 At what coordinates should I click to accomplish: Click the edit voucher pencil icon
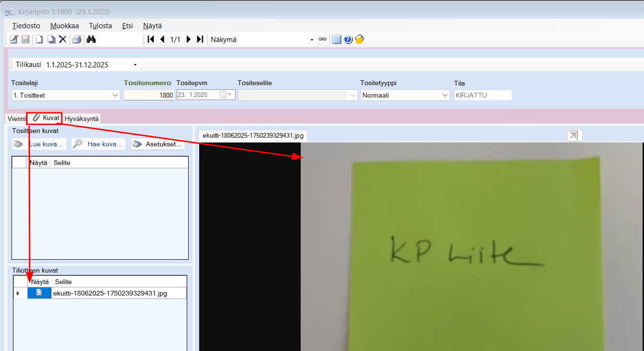click(14, 39)
